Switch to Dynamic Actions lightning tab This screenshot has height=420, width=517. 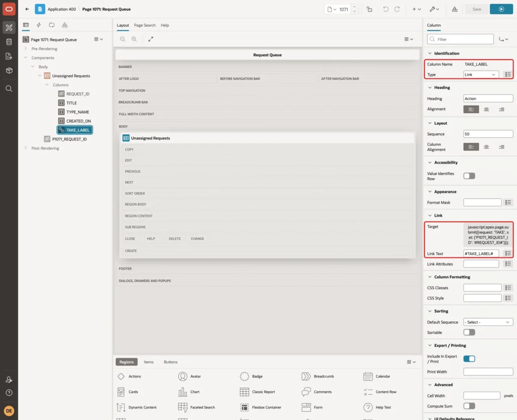tap(38, 25)
